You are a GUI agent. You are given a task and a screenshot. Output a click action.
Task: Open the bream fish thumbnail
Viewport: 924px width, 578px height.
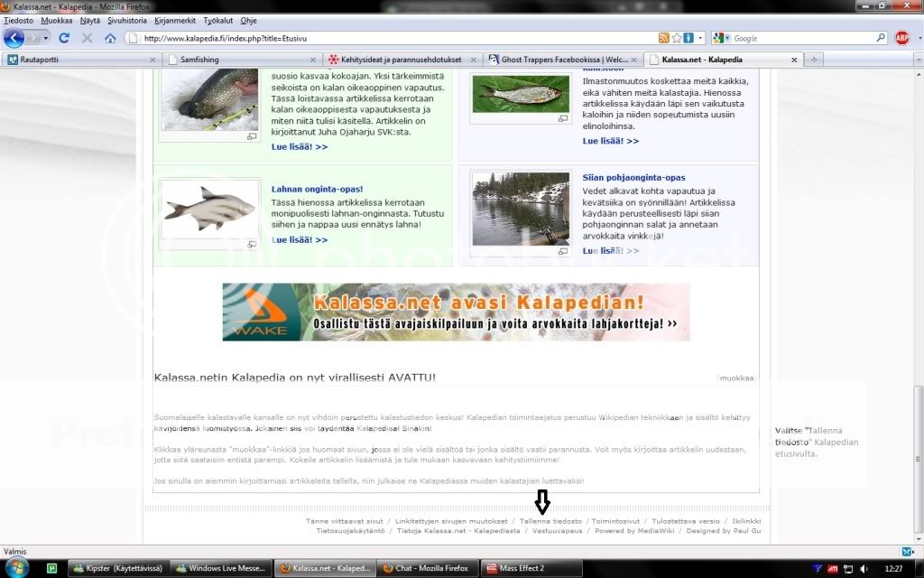coord(209,209)
